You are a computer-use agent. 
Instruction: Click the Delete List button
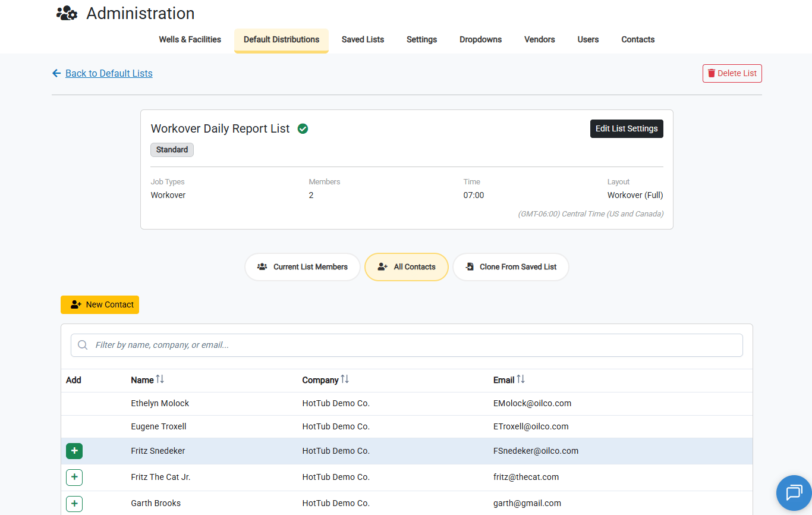click(x=732, y=73)
